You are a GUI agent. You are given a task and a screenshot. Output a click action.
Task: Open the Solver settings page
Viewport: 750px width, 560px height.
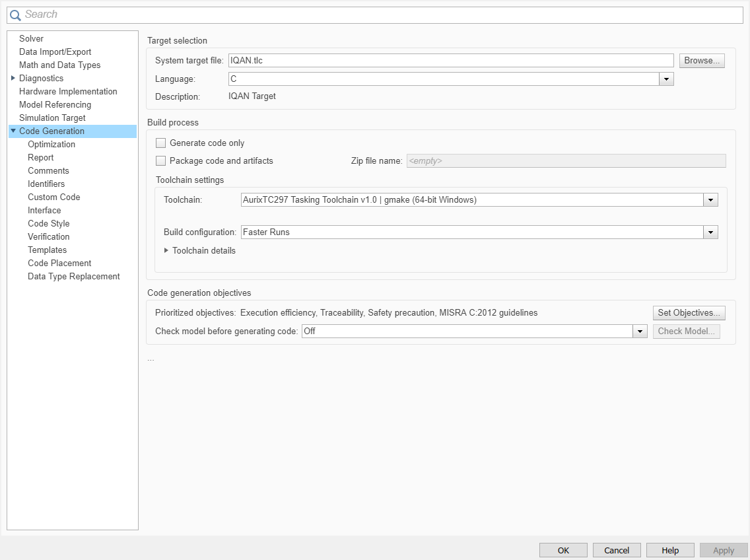click(x=31, y=38)
